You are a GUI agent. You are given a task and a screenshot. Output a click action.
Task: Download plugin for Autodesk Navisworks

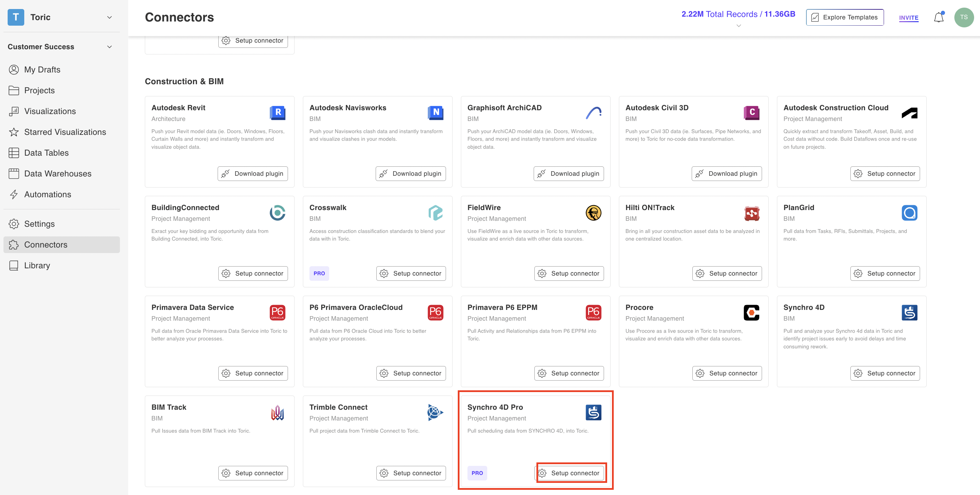411,174
